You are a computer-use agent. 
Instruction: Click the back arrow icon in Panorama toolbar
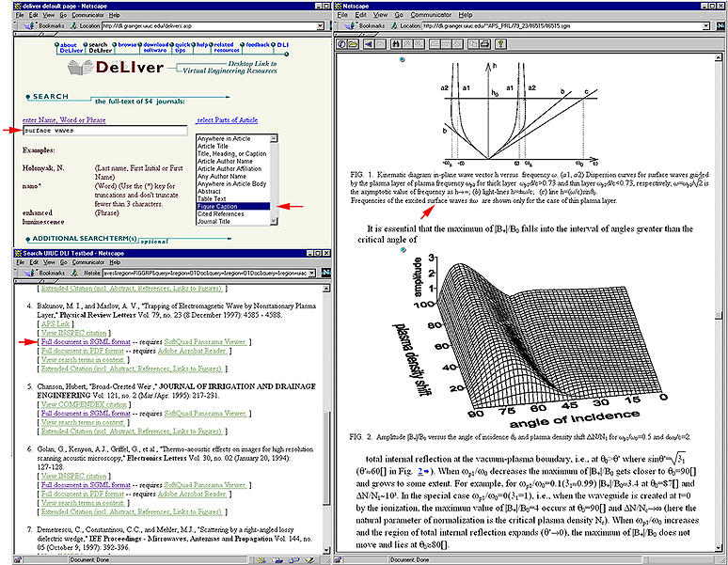[x=369, y=44]
